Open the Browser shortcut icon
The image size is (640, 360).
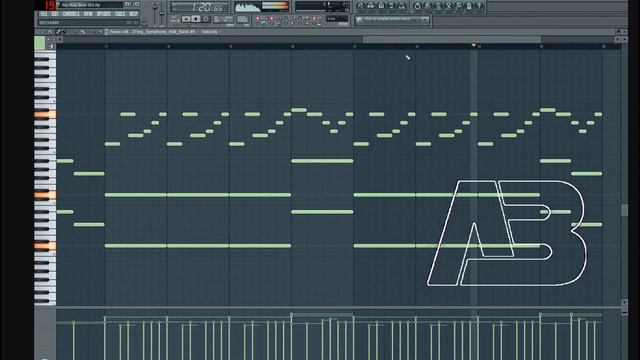coord(391,6)
